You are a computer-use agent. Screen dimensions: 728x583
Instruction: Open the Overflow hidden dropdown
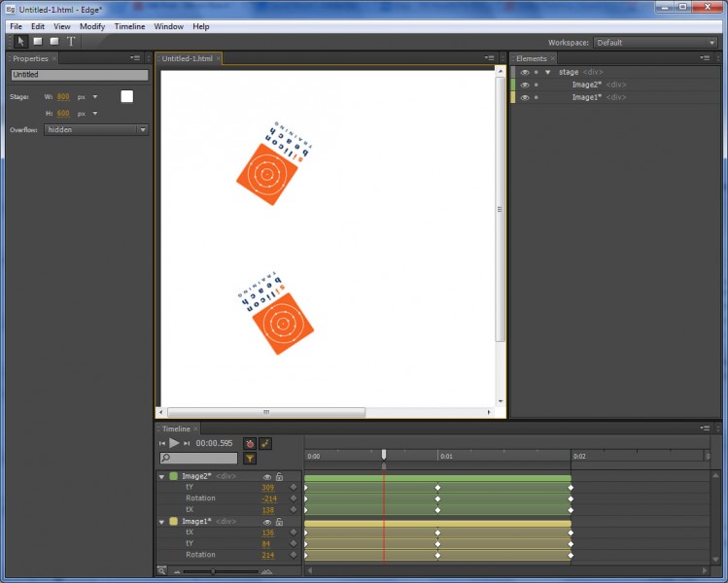96,129
